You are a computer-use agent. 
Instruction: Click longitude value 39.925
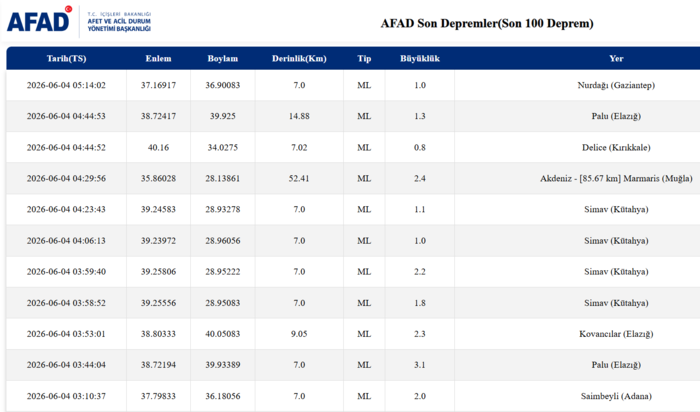point(223,116)
